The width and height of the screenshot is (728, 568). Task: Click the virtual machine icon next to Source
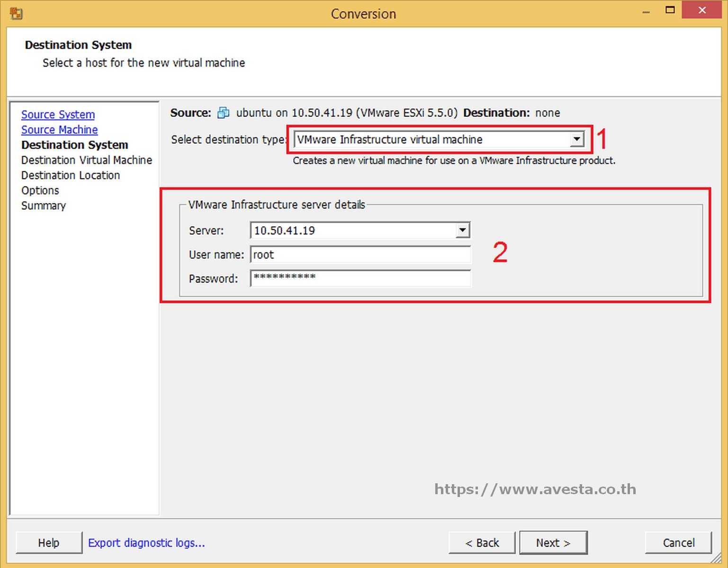(223, 113)
